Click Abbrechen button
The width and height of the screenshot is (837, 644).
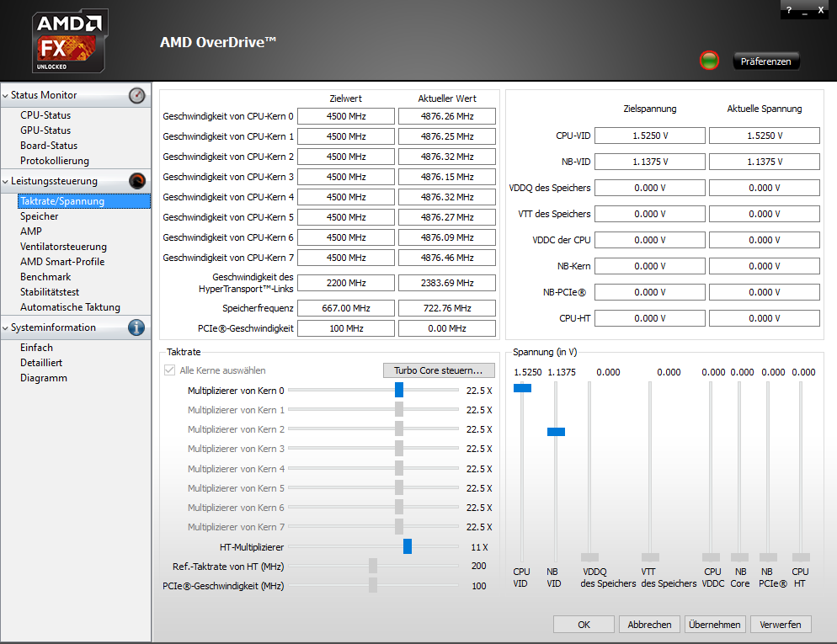pyautogui.click(x=649, y=625)
